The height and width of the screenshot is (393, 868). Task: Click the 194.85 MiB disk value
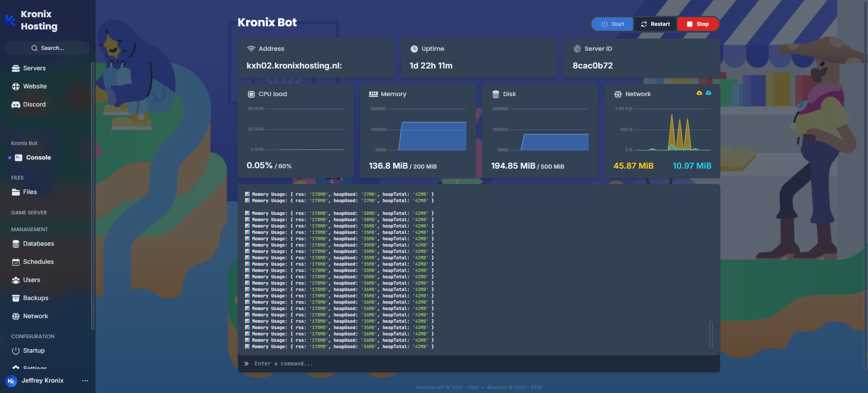click(513, 166)
